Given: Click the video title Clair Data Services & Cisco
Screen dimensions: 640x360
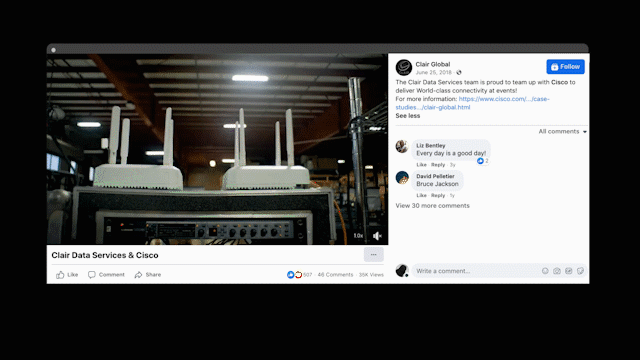Looking at the screenshot, I should (105, 255).
